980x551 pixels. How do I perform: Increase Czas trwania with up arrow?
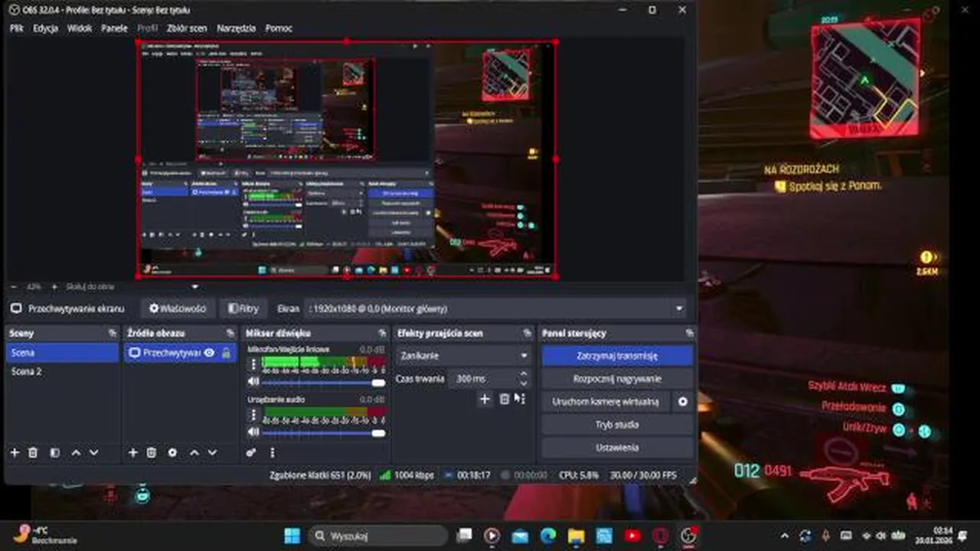524,373
